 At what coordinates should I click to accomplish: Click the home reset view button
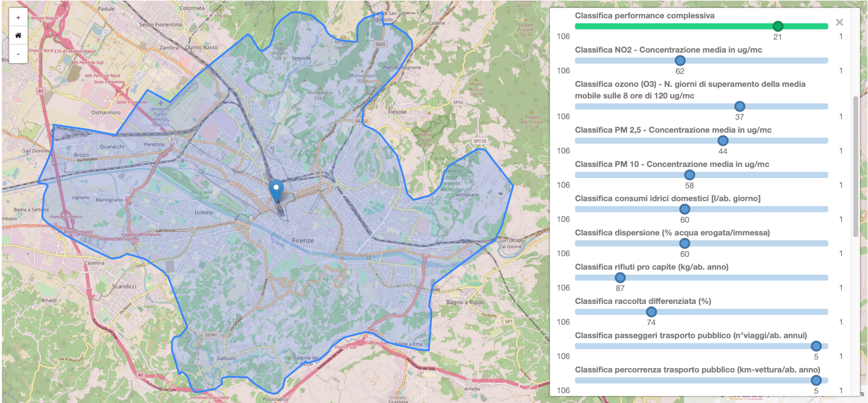[18, 36]
